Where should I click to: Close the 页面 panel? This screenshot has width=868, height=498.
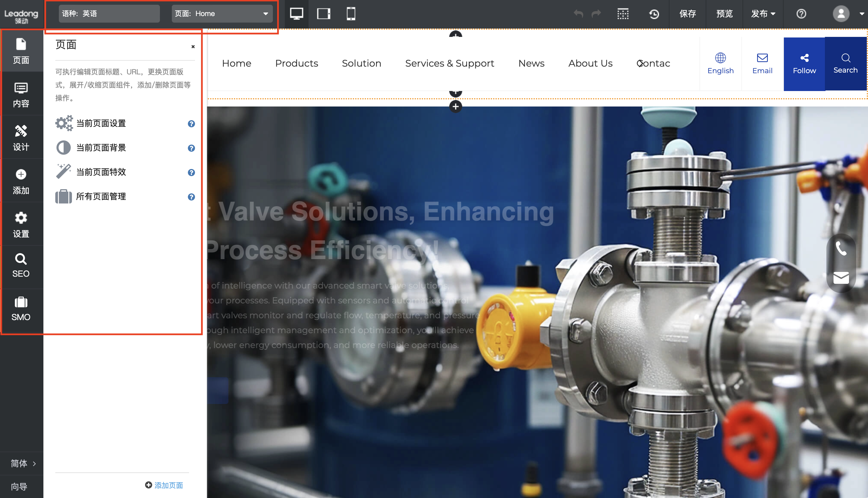pyautogui.click(x=193, y=46)
